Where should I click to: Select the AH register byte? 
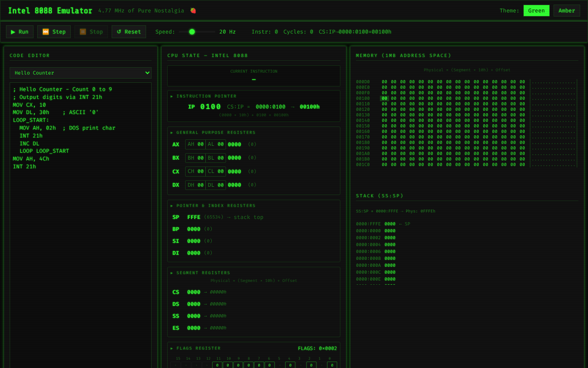click(x=195, y=144)
